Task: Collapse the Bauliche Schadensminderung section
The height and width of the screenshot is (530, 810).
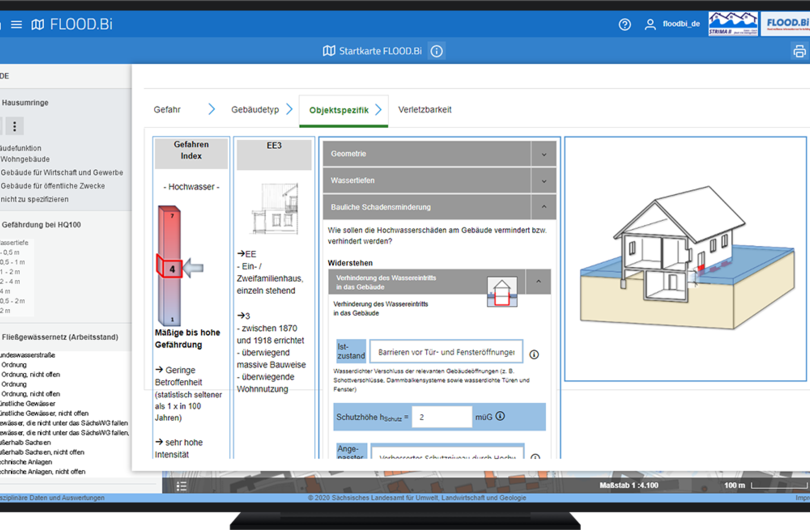Action: [544, 208]
